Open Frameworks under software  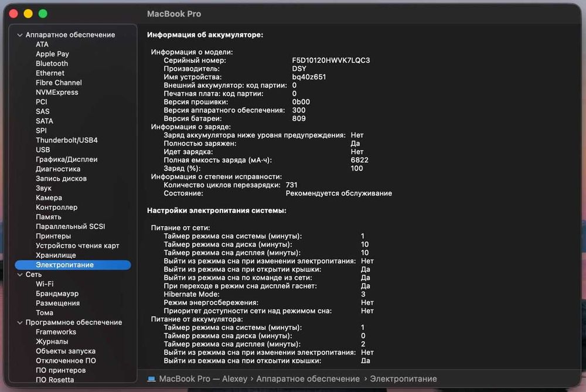[x=56, y=332]
